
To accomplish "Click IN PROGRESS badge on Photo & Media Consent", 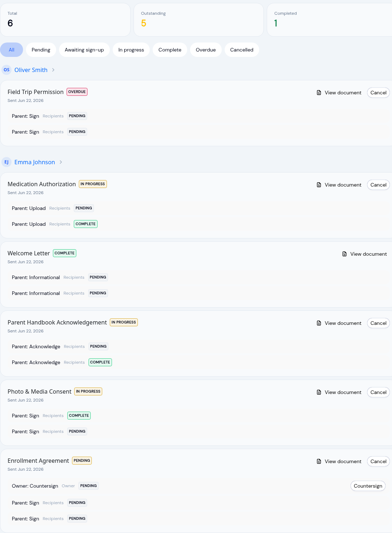I will [x=88, y=391].
